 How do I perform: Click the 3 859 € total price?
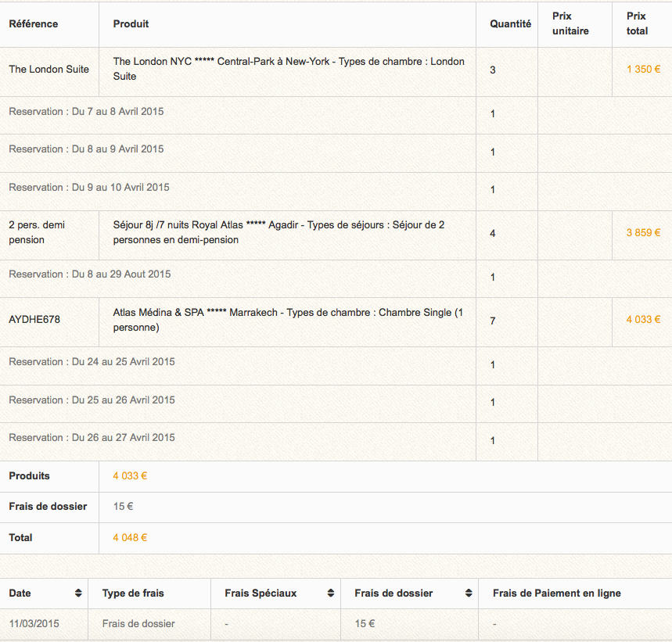[643, 232]
